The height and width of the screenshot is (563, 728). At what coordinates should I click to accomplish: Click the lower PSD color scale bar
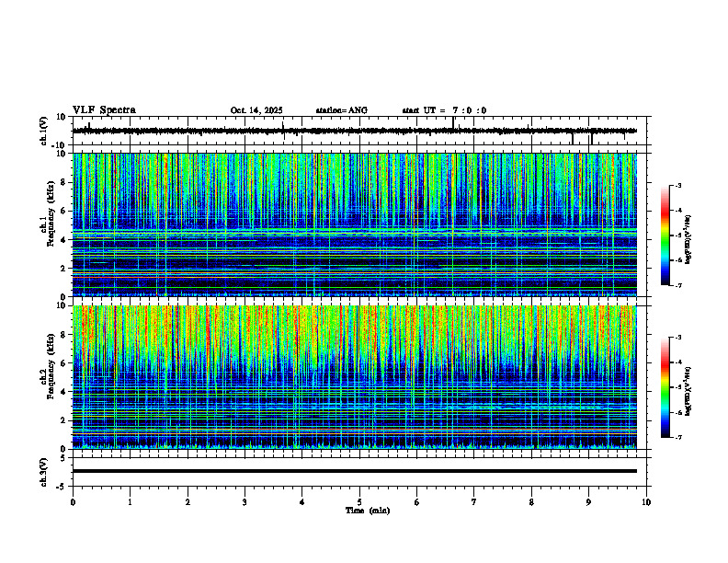665,387
